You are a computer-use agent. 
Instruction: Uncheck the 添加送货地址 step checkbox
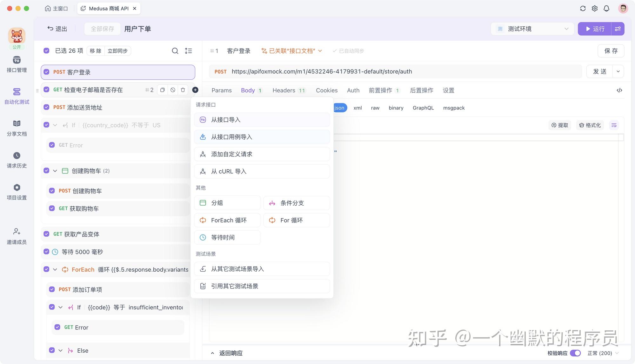click(x=46, y=107)
